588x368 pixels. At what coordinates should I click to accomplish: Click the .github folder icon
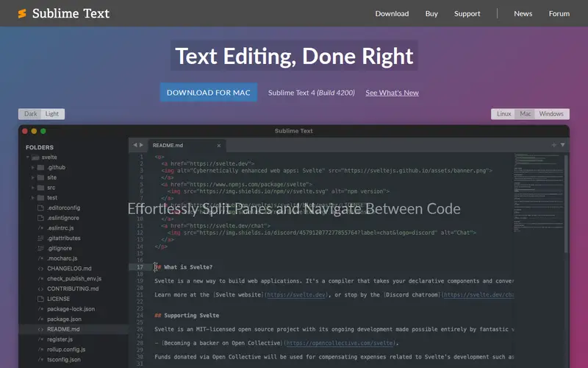pyautogui.click(x=40, y=168)
